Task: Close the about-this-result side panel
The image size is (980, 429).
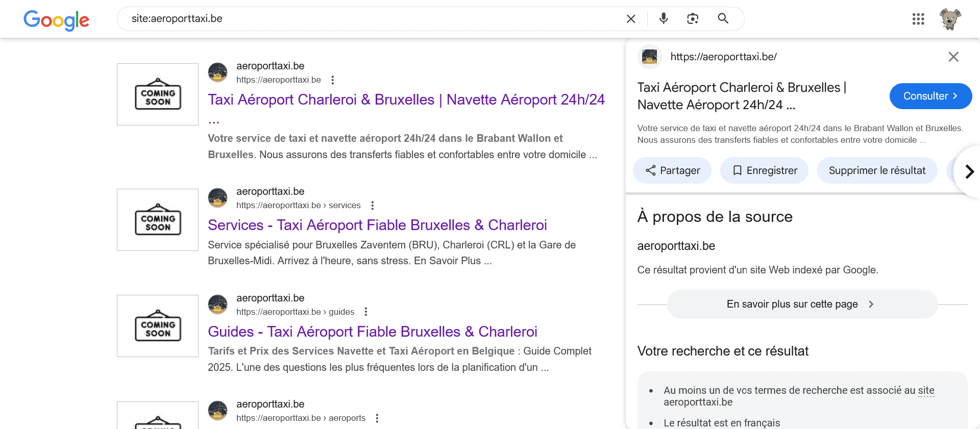Action: 953,57
